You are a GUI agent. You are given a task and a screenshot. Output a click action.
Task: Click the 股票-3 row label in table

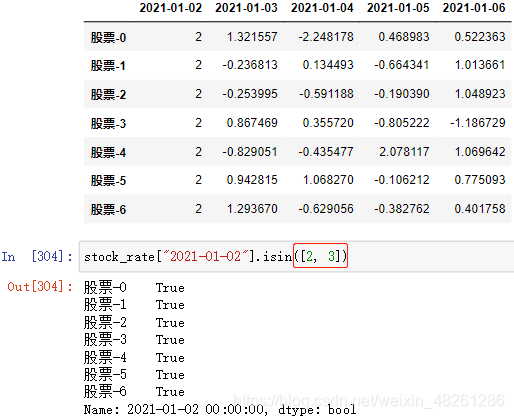point(108,123)
